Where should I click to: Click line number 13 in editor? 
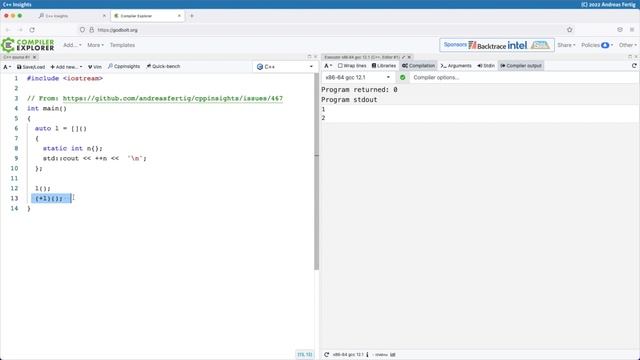pos(14,198)
